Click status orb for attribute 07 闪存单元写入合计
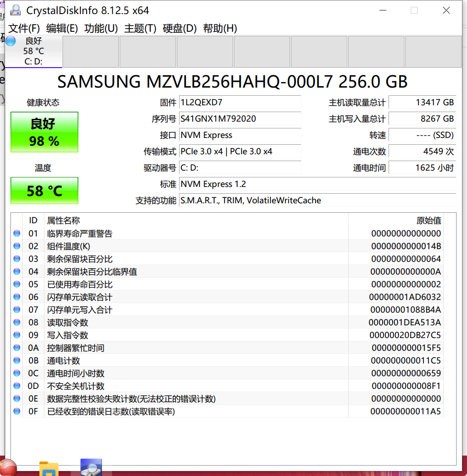The width and height of the screenshot is (467, 476). coord(17,309)
